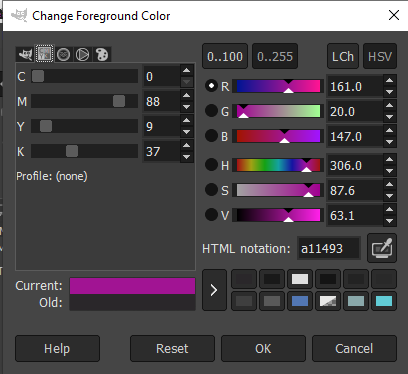Select the S channel radio button

tap(211, 190)
